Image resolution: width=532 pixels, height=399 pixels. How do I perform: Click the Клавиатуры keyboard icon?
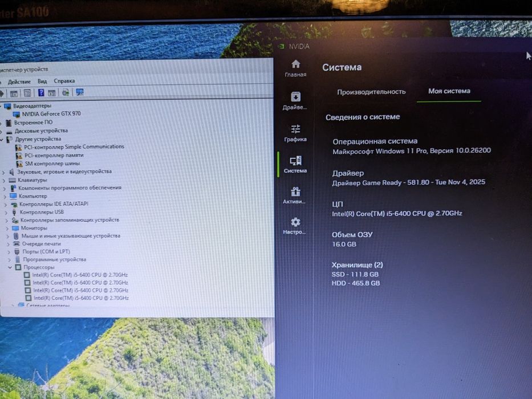coord(12,180)
